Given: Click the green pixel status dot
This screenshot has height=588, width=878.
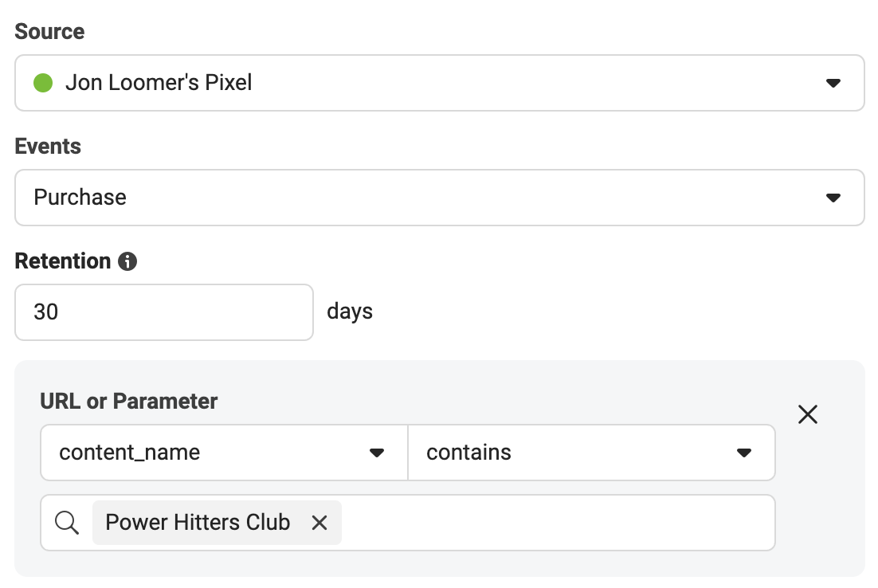Looking at the screenshot, I should [43, 83].
